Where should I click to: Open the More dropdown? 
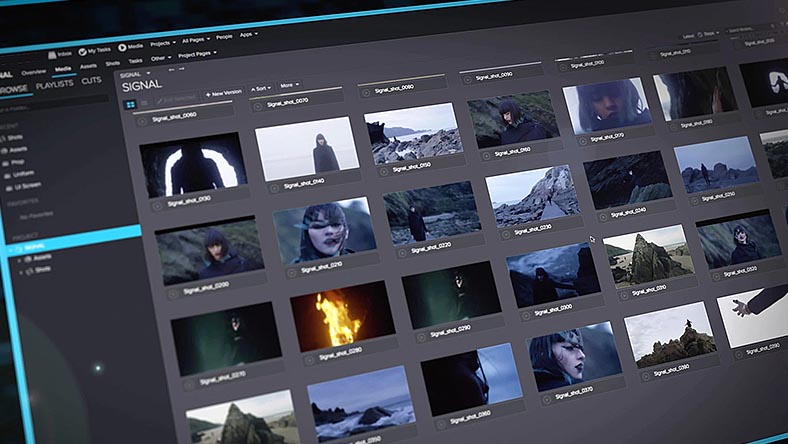[289, 85]
